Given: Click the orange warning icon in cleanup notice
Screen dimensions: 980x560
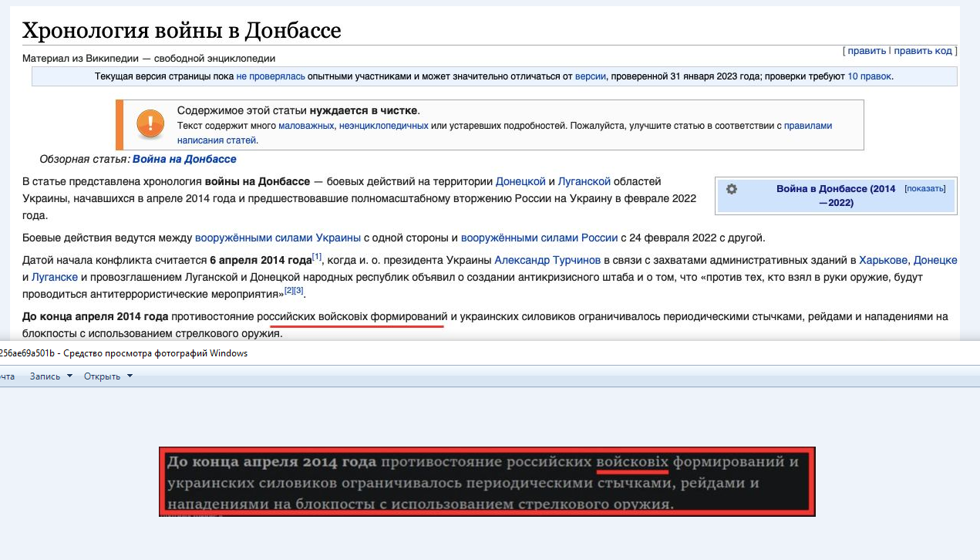Looking at the screenshot, I should (150, 123).
